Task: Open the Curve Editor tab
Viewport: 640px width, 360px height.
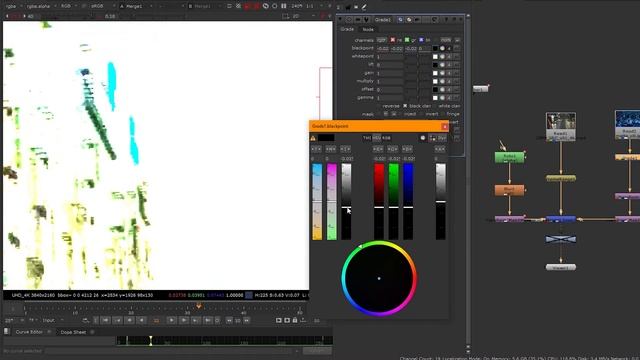Action: pos(29,332)
